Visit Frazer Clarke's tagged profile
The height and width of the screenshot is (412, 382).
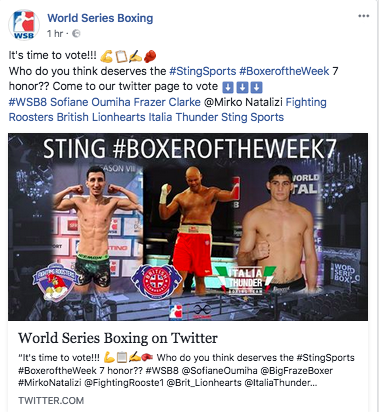click(x=167, y=102)
